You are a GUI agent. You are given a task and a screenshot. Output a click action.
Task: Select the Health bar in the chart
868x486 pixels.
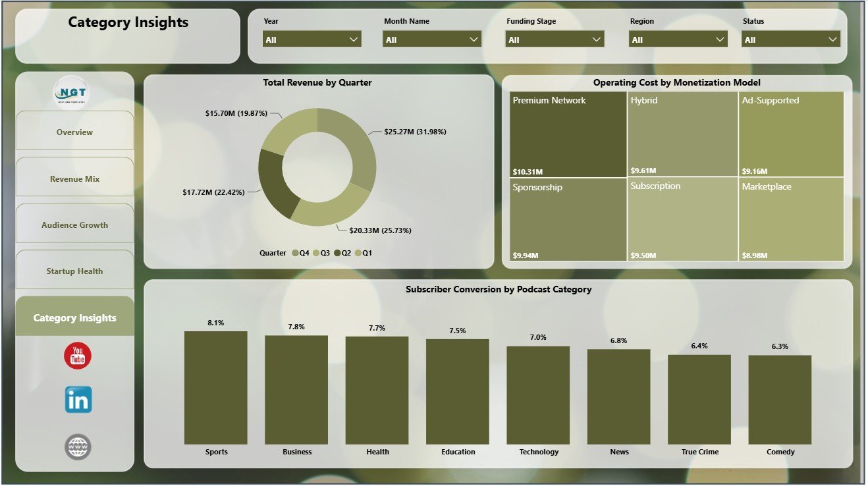(x=377, y=391)
